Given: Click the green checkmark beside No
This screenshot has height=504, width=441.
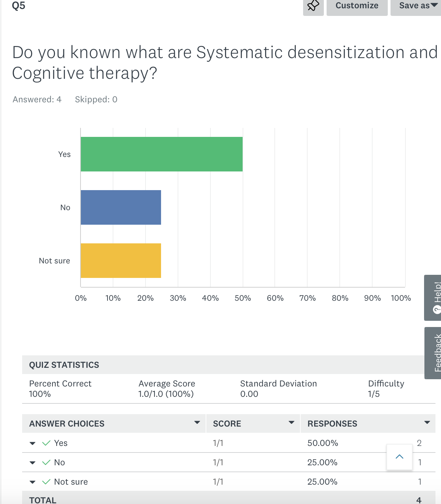Looking at the screenshot, I should [x=46, y=463].
